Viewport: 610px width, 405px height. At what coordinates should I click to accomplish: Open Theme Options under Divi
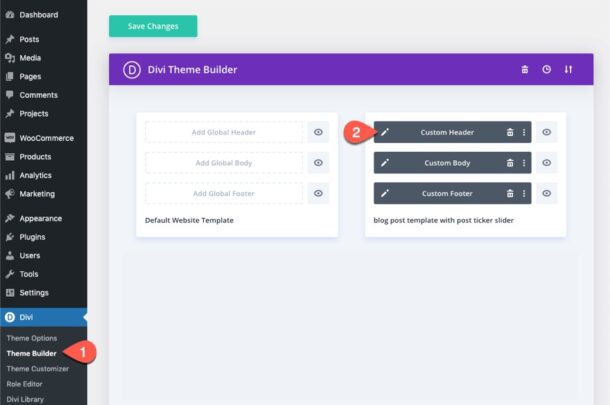(32, 338)
